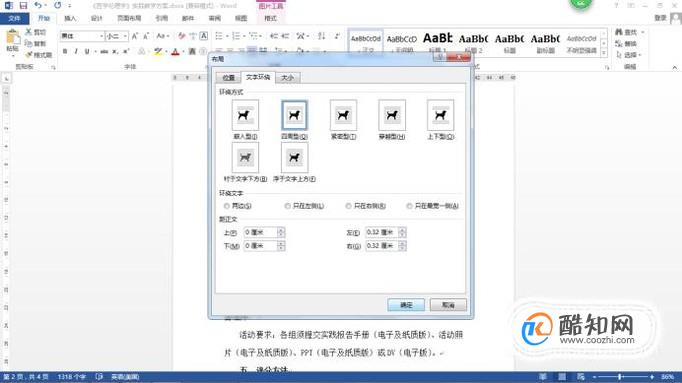Apply strikethrough with the abc icon

pyautogui.click(x=104, y=51)
